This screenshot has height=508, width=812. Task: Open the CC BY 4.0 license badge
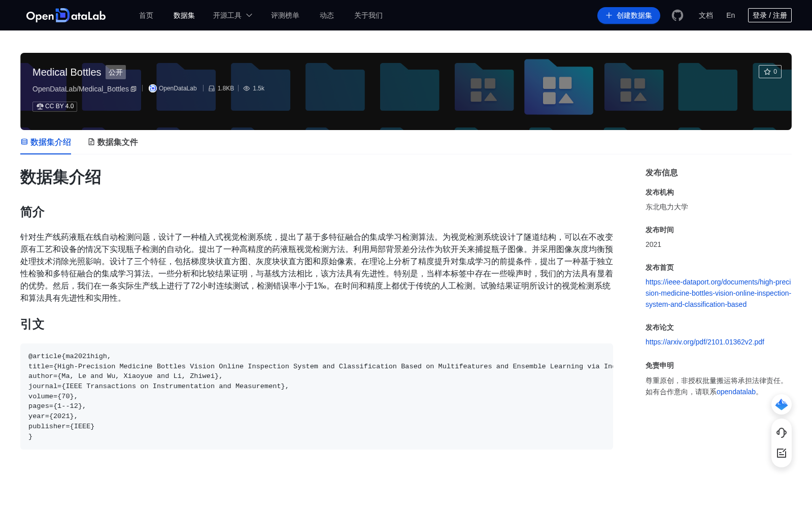point(55,106)
